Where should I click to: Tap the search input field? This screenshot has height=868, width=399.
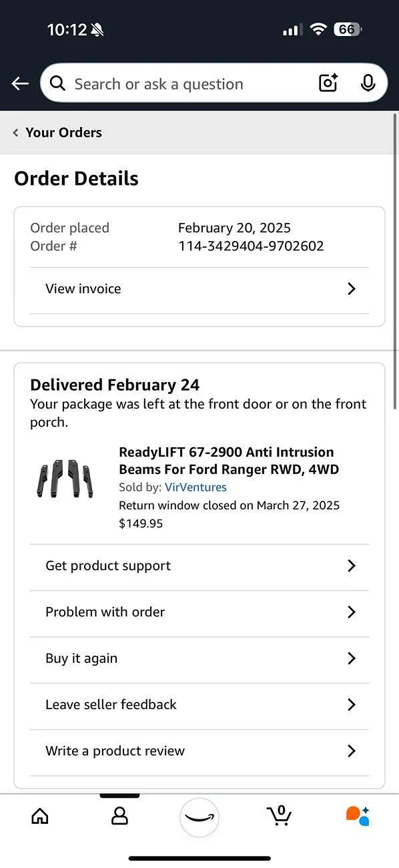point(167,83)
